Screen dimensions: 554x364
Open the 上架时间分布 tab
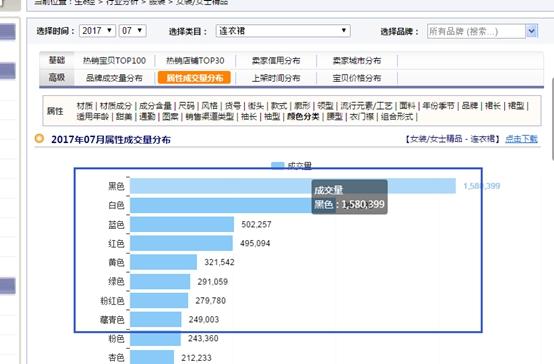click(276, 78)
